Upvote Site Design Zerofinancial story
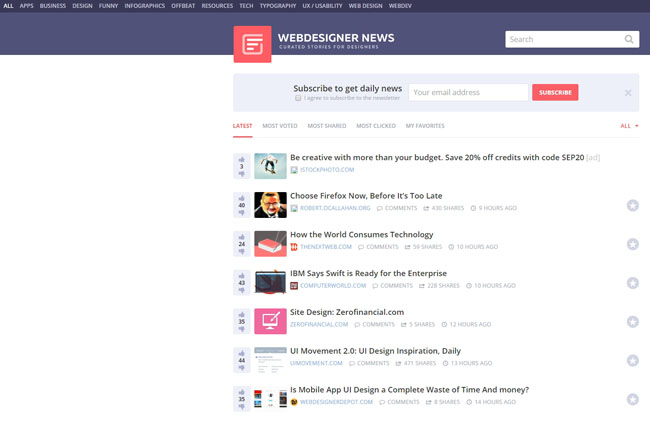 (242, 315)
